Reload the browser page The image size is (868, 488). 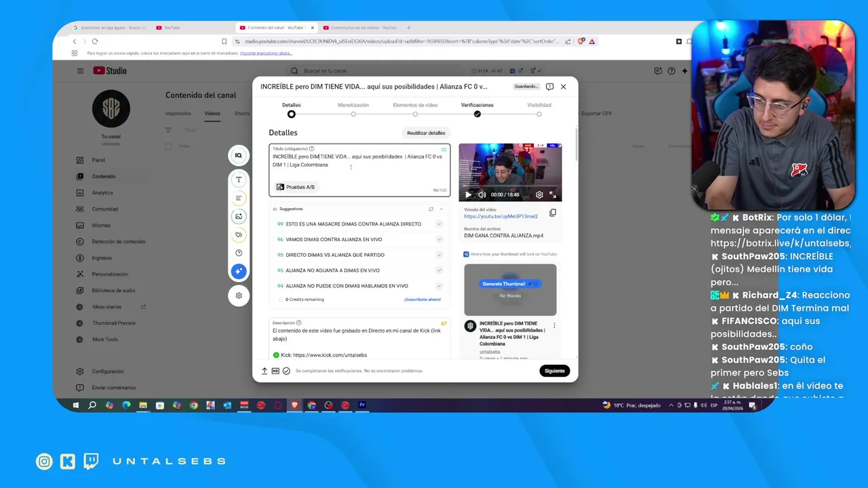(95, 41)
